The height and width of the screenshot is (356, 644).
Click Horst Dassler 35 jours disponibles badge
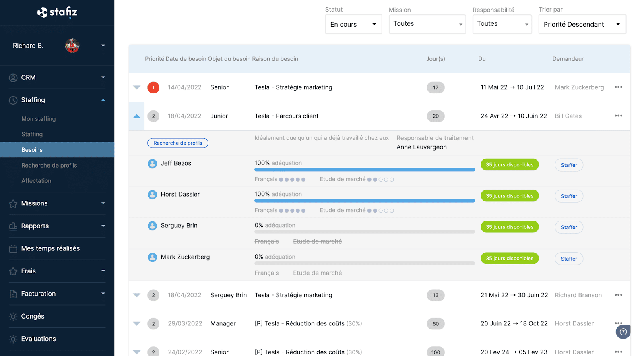pyautogui.click(x=510, y=196)
